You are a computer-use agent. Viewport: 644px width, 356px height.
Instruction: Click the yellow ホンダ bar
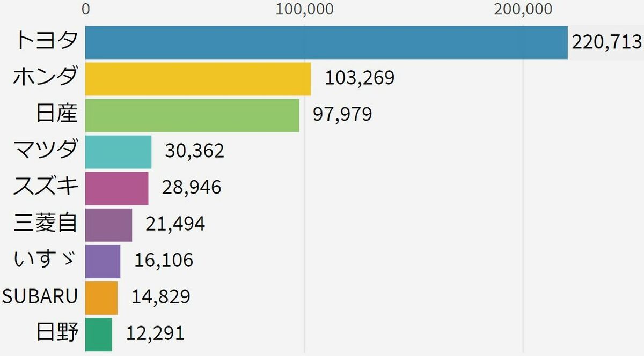pyautogui.click(x=198, y=79)
